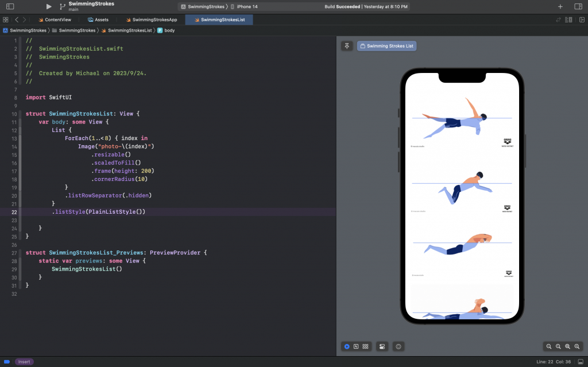Click the Build Succeeded status
This screenshot has height=367, width=588.
coord(366,7)
